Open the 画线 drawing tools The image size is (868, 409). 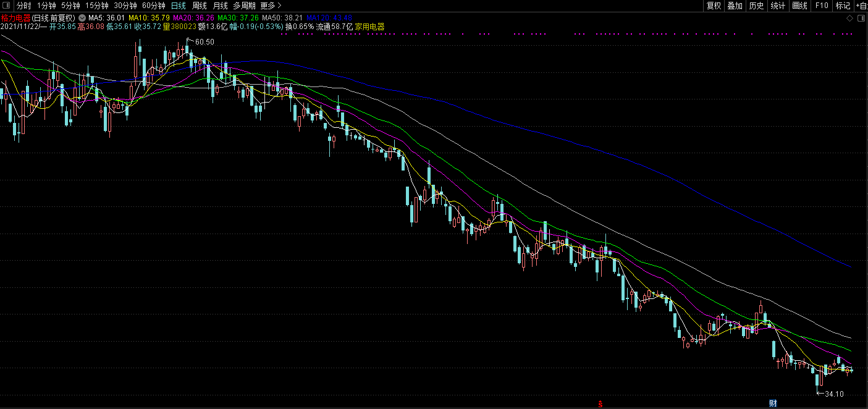pos(799,6)
